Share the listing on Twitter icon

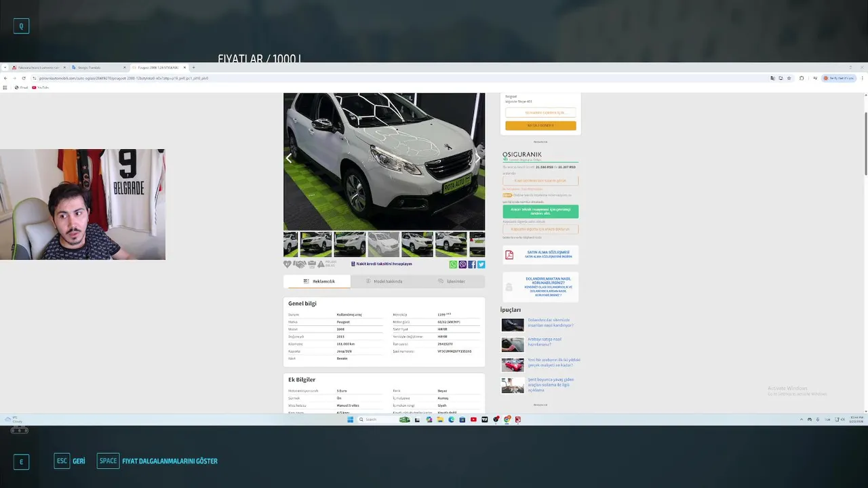click(x=481, y=264)
